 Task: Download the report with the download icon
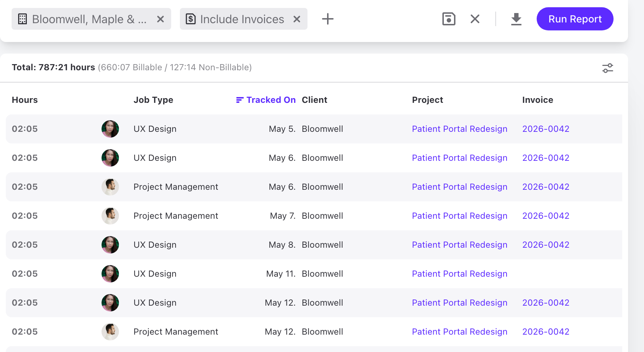coord(516,19)
